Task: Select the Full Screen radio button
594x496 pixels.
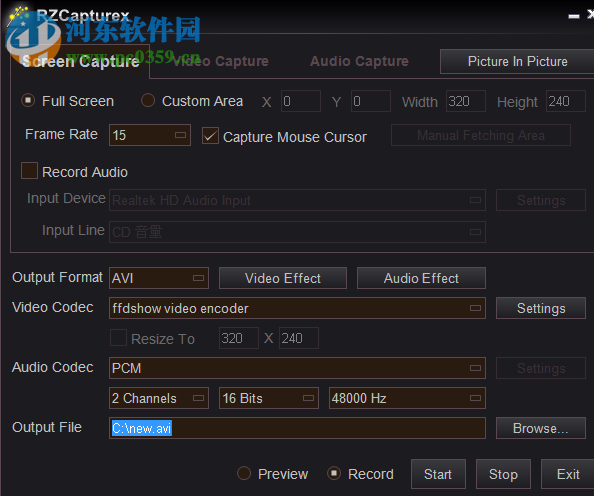Action: click(x=28, y=101)
